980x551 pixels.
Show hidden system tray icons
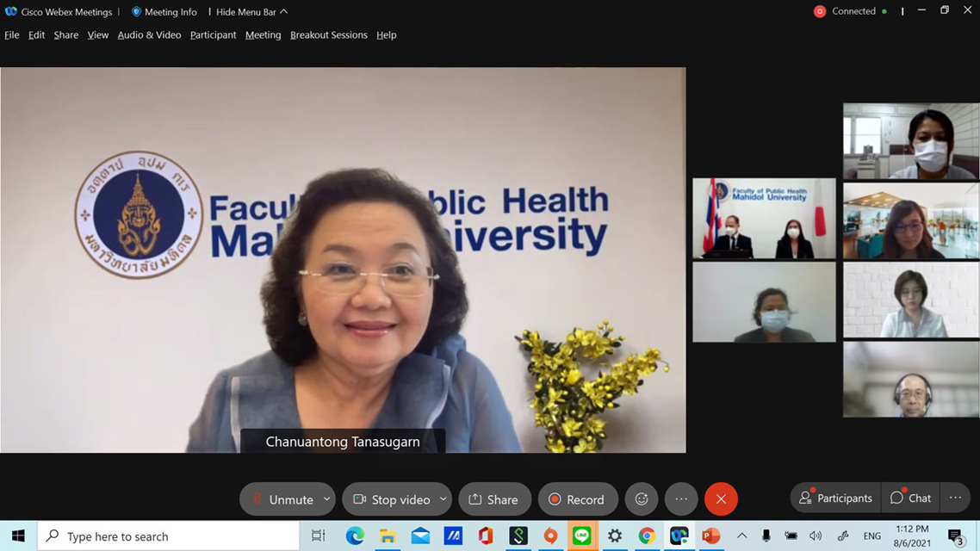pyautogui.click(x=741, y=536)
